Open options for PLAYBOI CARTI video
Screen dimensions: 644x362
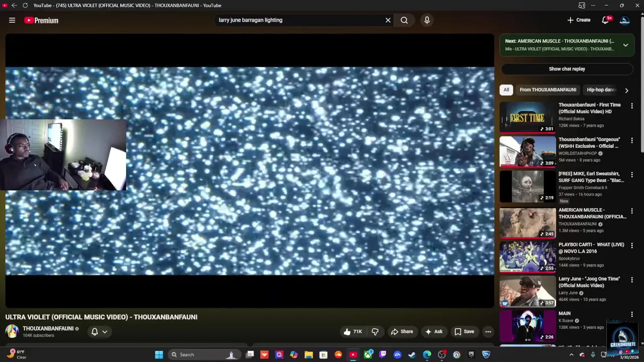coord(632,246)
